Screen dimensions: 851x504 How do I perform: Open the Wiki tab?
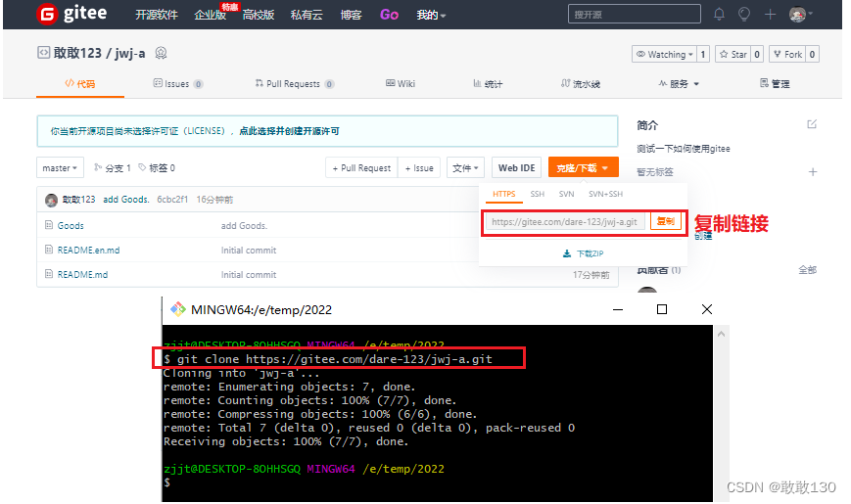coord(400,83)
